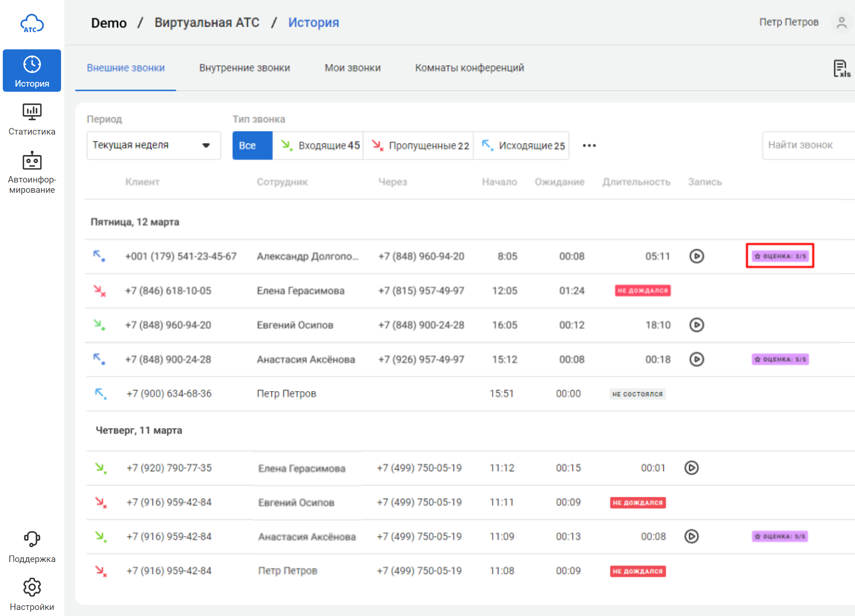Play recording of Евгений Осипов 16:05 call
This screenshot has width=855, height=616.
[x=696, y=325]
